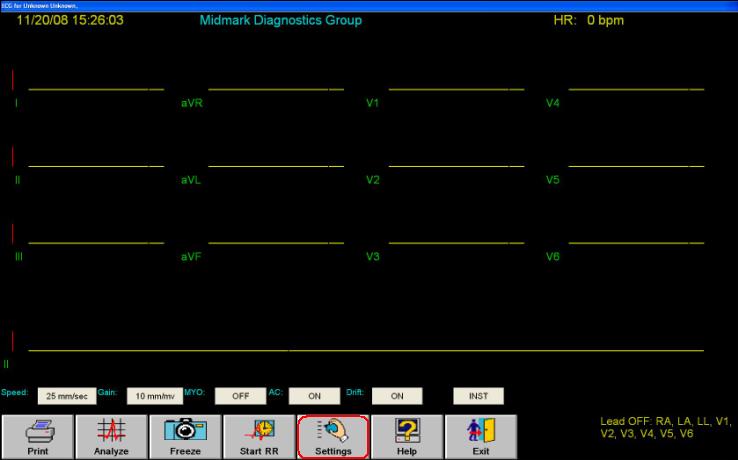This screenshot has height=460, width=738.
Task: Click the Gain label
Action: (107, 393)
